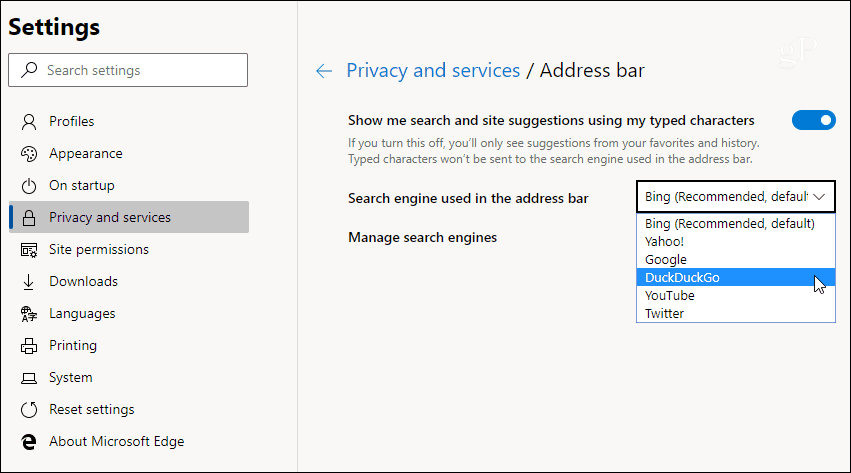Open the Printing settings page
Screen dimensions: 851x473
coord(129,346)
